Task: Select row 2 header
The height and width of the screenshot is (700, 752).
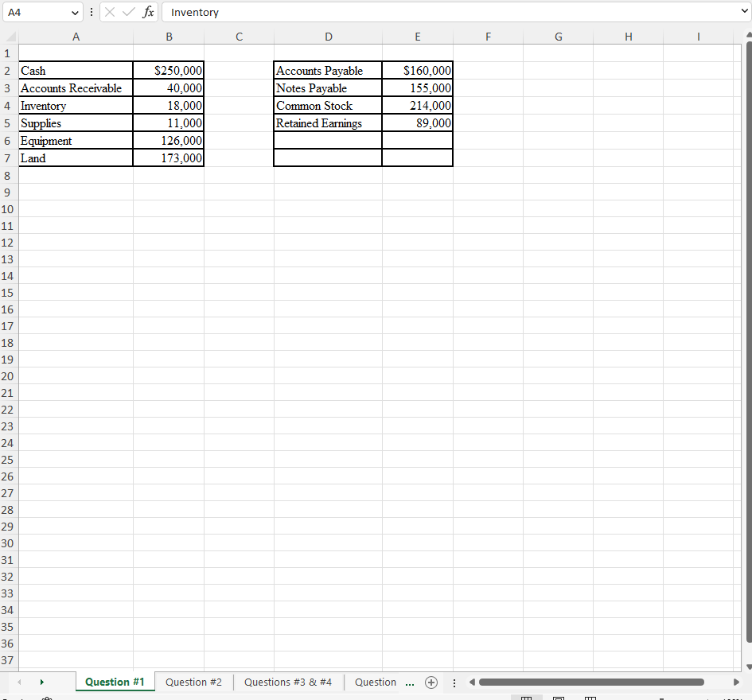Action: point(7,71)
